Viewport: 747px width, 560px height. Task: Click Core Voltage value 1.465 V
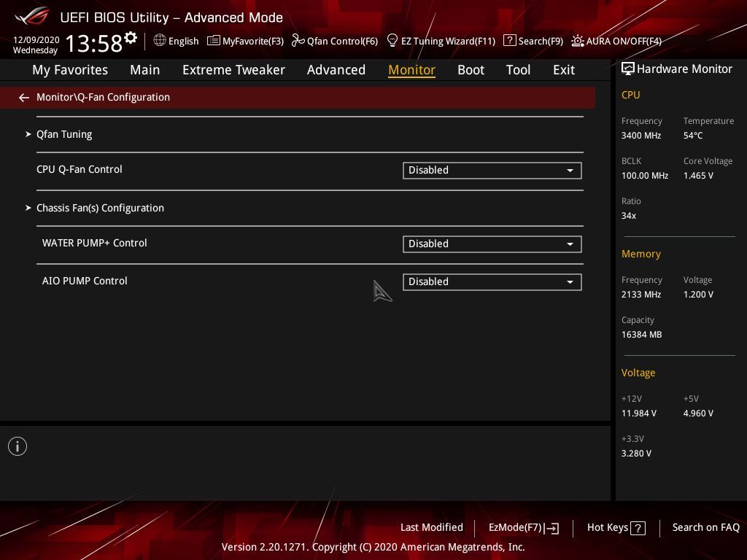pos(698,176)
